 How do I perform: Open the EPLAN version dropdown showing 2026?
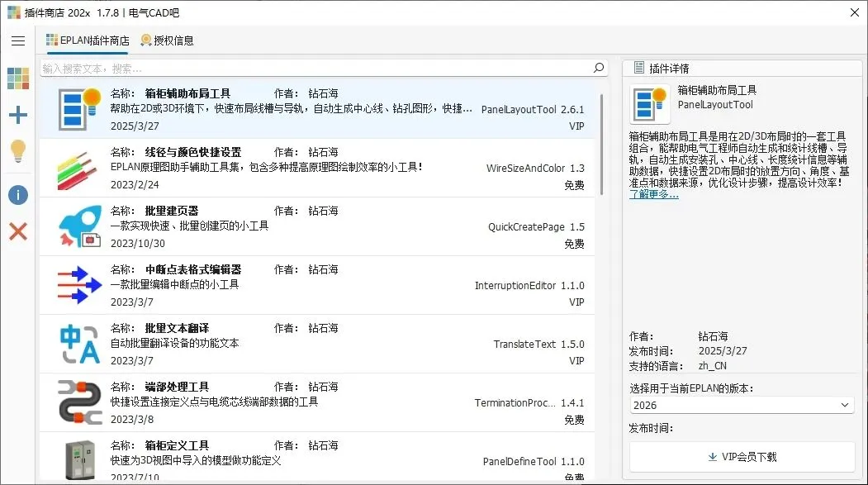tap(742, 405)
